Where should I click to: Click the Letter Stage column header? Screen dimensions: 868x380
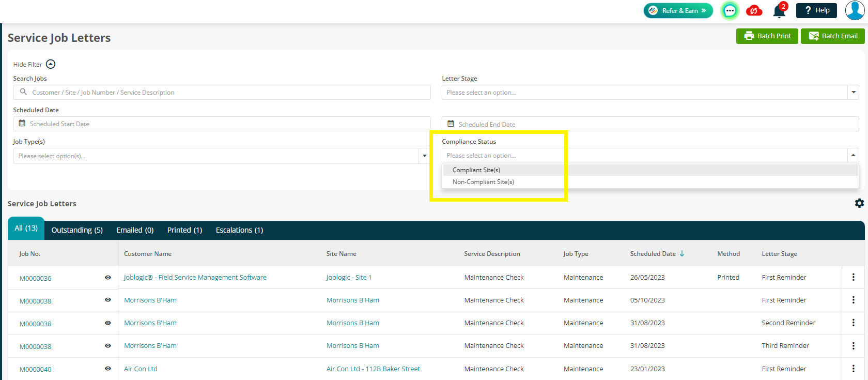[x=779, y=254]
